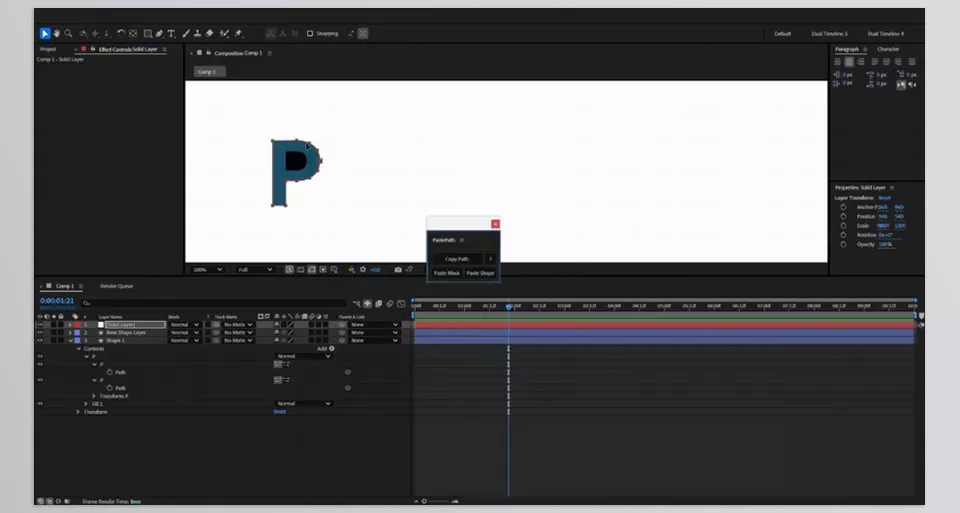Open the Solid Layer blend Mode dropdown
This screenshot has width=960, height=513.
(x=184, y=324)
